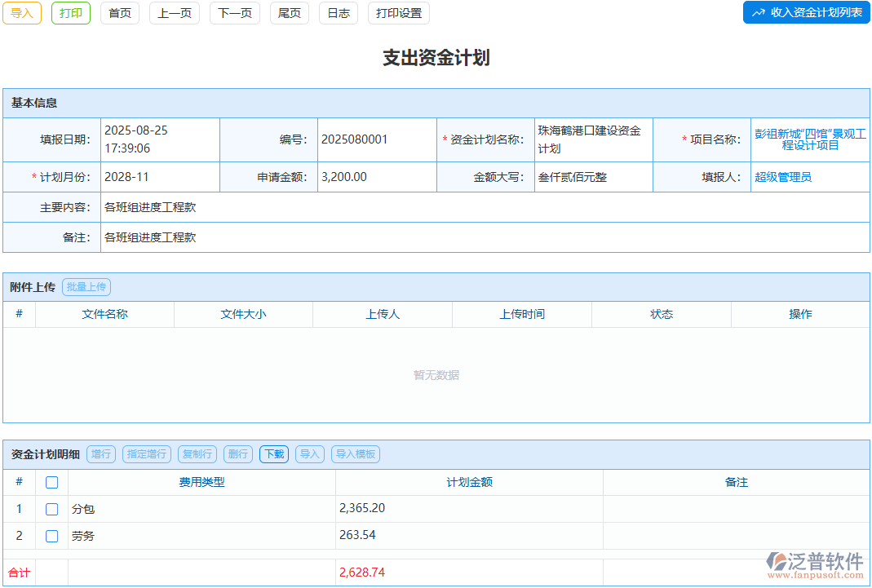Image resolution: width=872 pixels, height=588 pixels.
Task: Click the 导入 import icon button
Action: coord(21,13)
